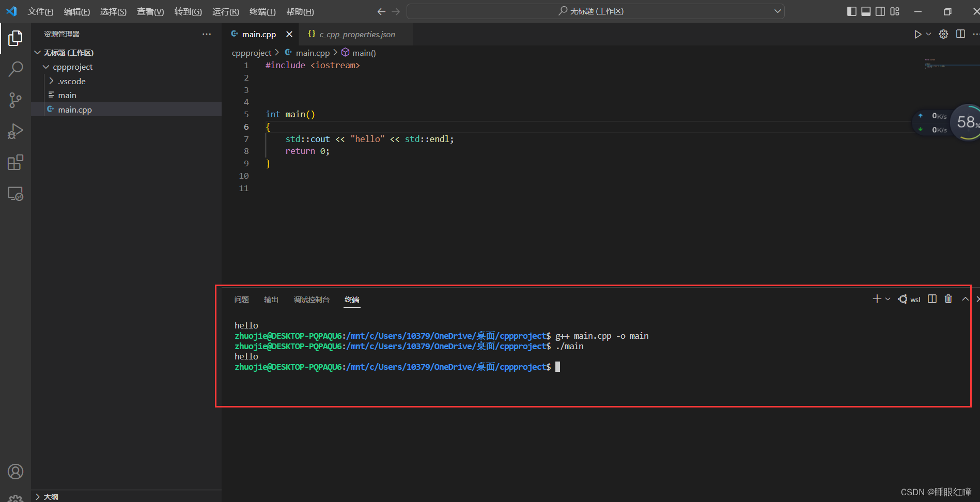Image resolution: width=980 pixels, height=502 pixels.
Task: Toggle the bottom panel layout icon
Action: 866,11
